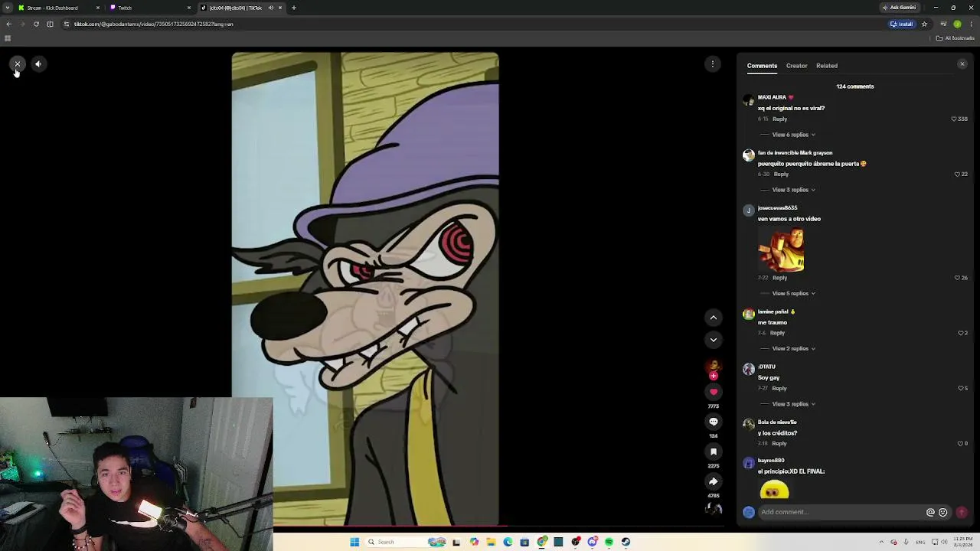
Task: Open the Chrome profile avatar
Action: coord(957,24)
